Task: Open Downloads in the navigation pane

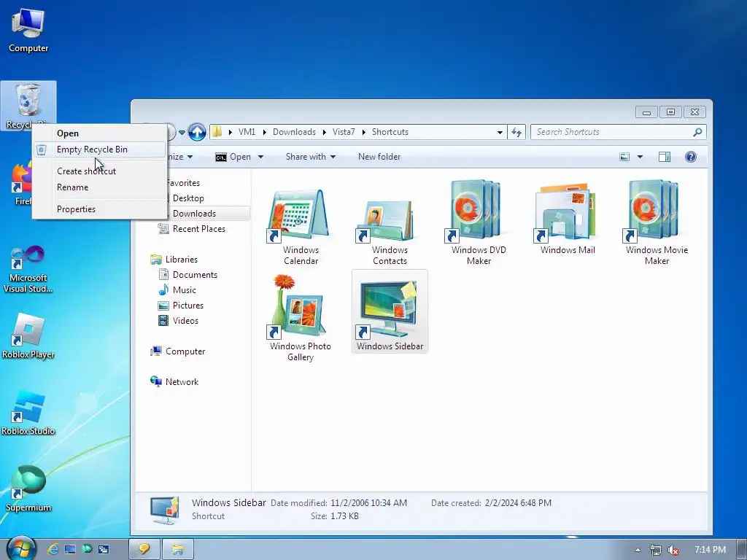Action: coord(194,214)
